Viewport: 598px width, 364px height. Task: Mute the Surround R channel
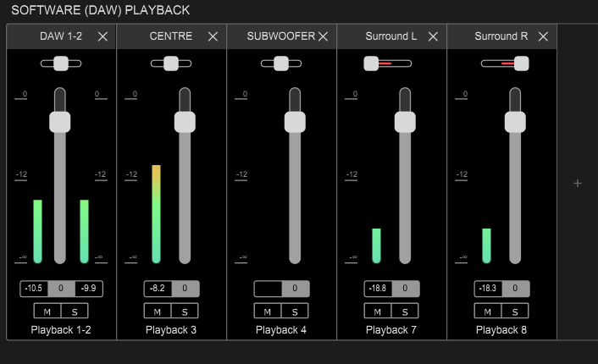(488, 311)
